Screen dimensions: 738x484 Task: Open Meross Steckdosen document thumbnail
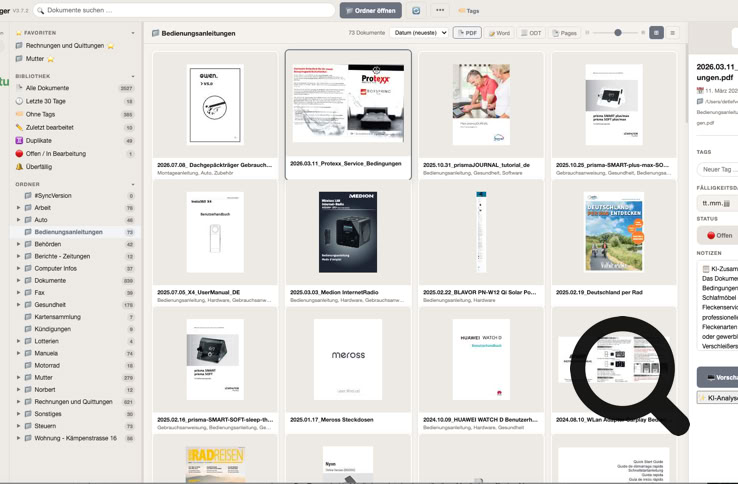pos(348,360)
